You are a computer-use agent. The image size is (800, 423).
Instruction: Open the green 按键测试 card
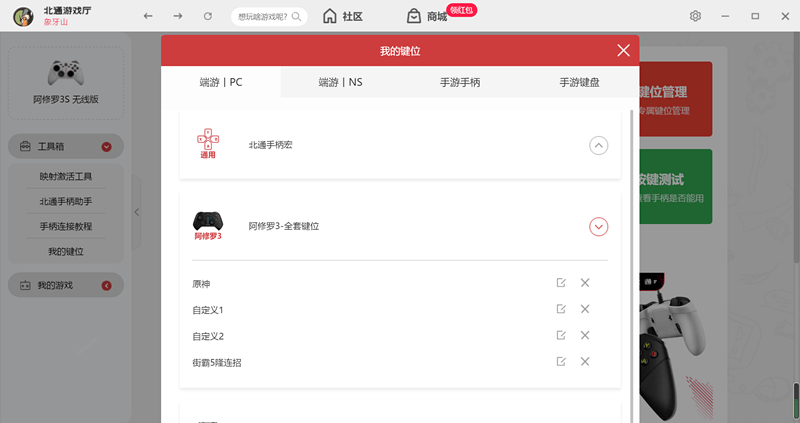(x=676, y=186)
